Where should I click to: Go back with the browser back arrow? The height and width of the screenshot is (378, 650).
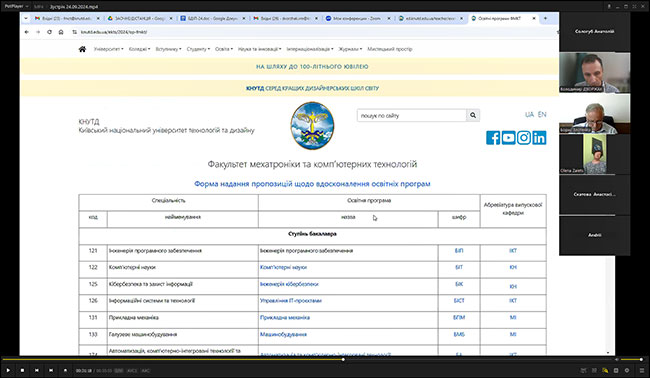[27, 32]
